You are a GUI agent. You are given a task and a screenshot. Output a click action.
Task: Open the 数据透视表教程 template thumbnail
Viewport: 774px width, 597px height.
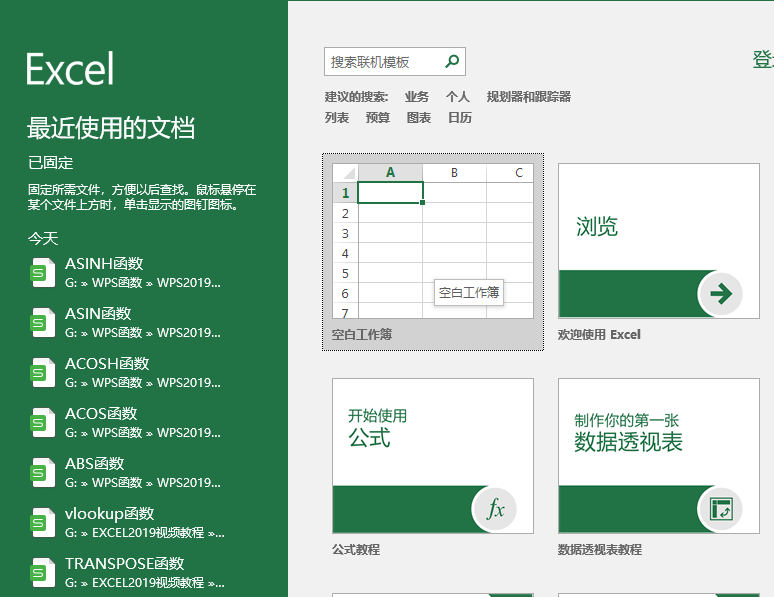click(x=659, y=456)
